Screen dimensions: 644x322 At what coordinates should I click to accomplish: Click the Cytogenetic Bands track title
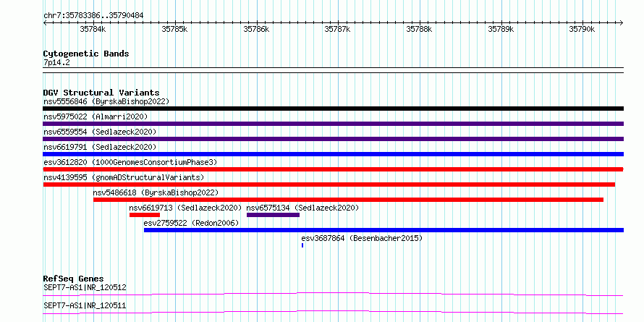click(x=86, y=54)
